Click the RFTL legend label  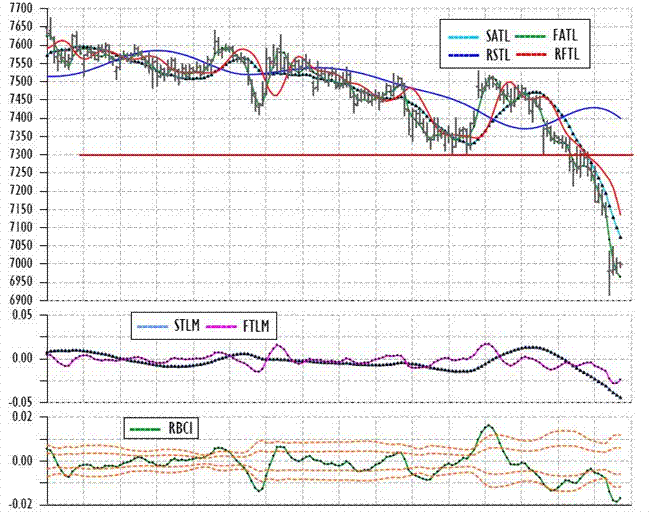pyautogui.click(x=566, y=54)
